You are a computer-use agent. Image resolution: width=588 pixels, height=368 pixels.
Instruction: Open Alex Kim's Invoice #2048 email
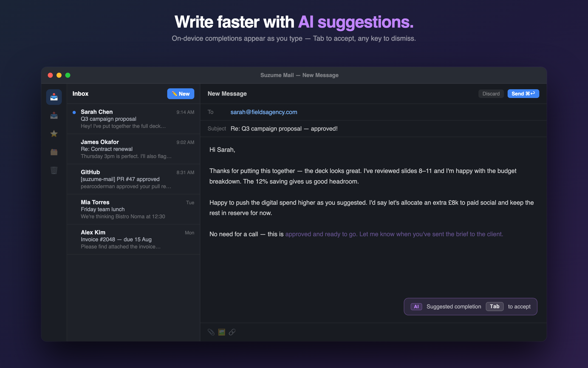point(133,239)
